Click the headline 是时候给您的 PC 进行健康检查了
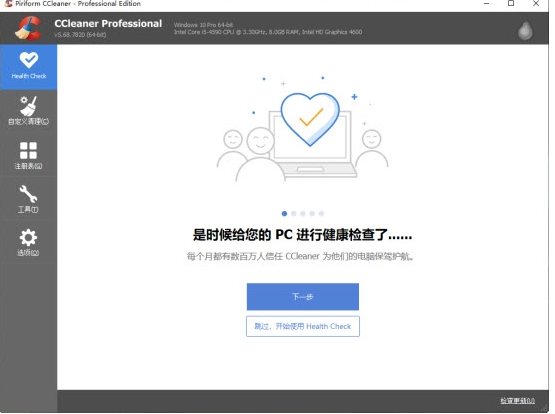The image size is (555, 414). pyautogui.click(x=302, y=235)
